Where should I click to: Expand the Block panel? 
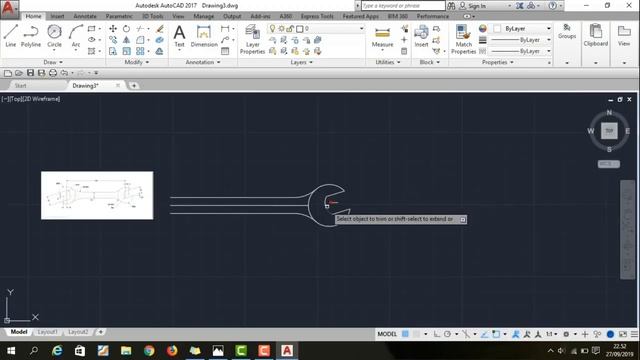pyautogui.click(x=429, y=62)
